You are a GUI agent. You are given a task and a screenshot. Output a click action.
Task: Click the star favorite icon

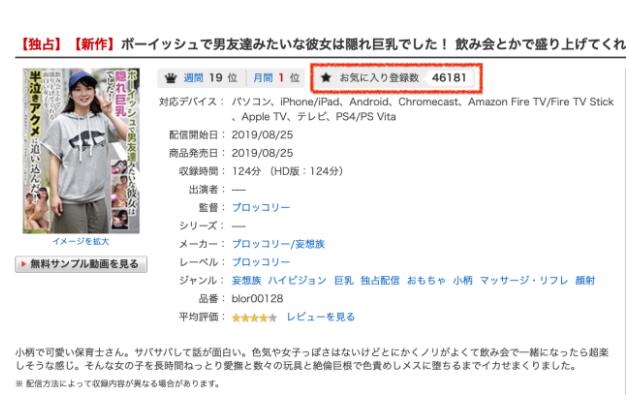coord(326,77)
